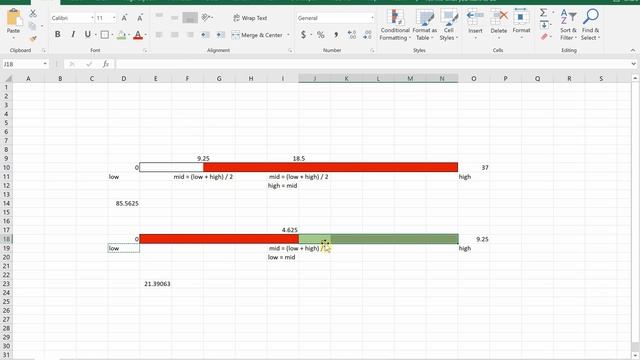Image resolution: width=640 pixels, height=360 pixels.
Task: Decrease font size with smaller A icon
Action: [140, 18]
